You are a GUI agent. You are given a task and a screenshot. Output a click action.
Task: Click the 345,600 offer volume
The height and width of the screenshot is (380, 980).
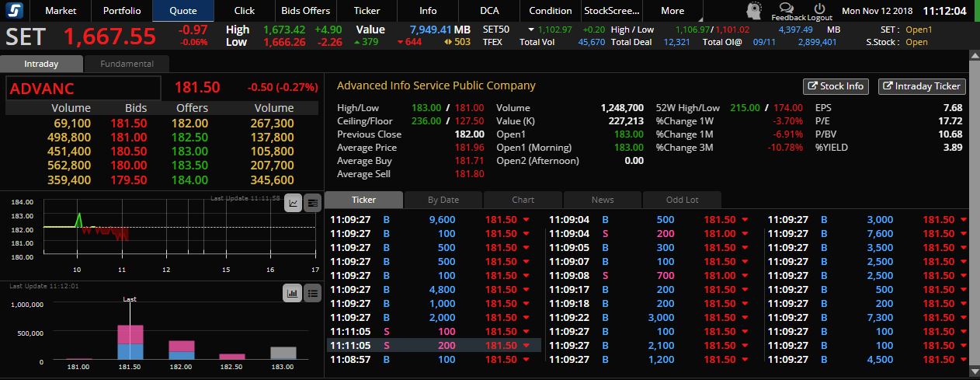click(273, 180)
